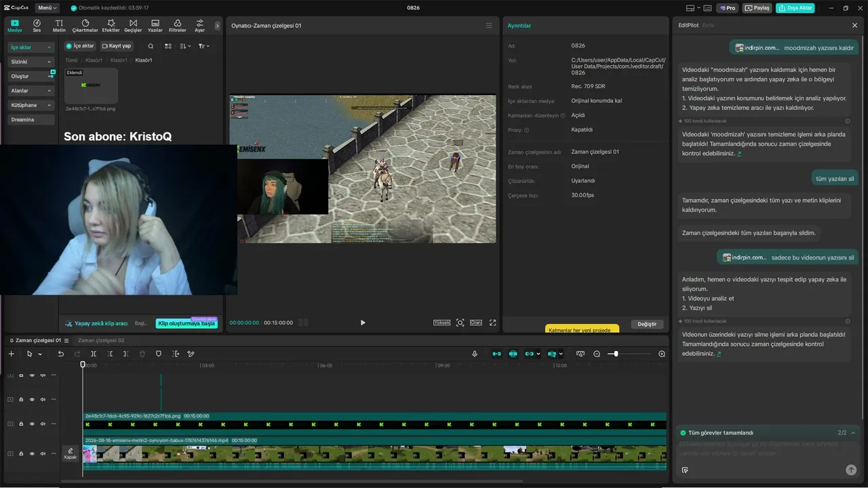Select the Zaman çizelgesi 01 tab
The image size is (868, 488).
[x=38, y=340]
